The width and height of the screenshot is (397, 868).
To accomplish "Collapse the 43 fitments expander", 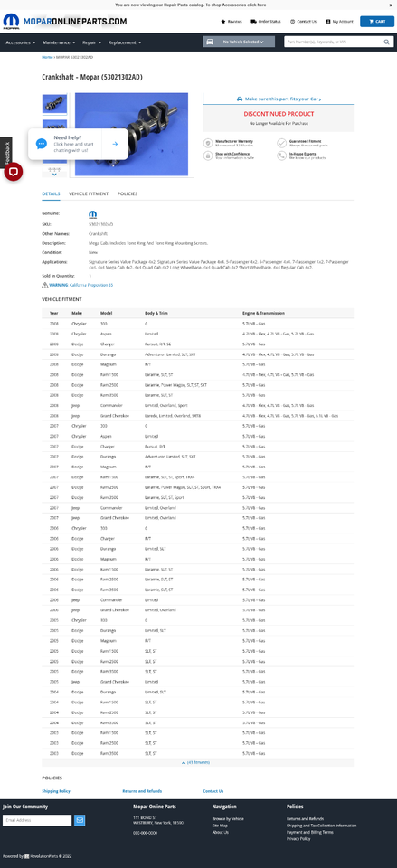I will coord(196,762).
